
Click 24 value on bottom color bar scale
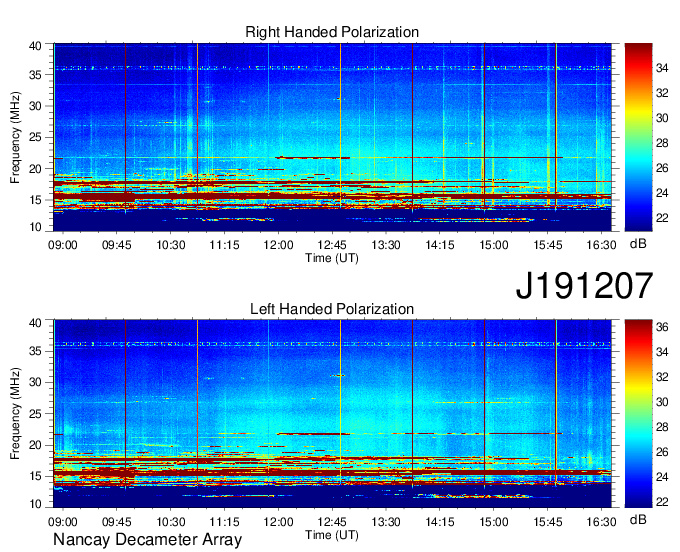pos(662,477)
